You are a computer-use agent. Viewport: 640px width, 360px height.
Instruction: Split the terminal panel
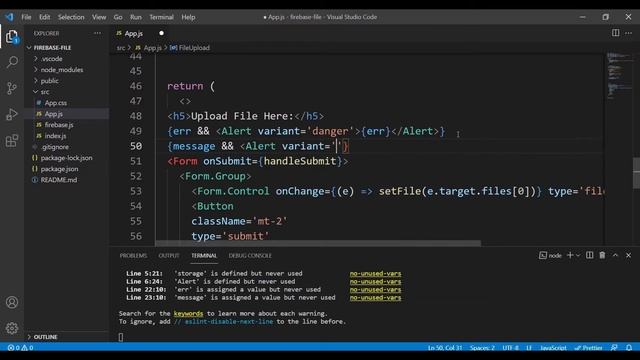(589, 255)
